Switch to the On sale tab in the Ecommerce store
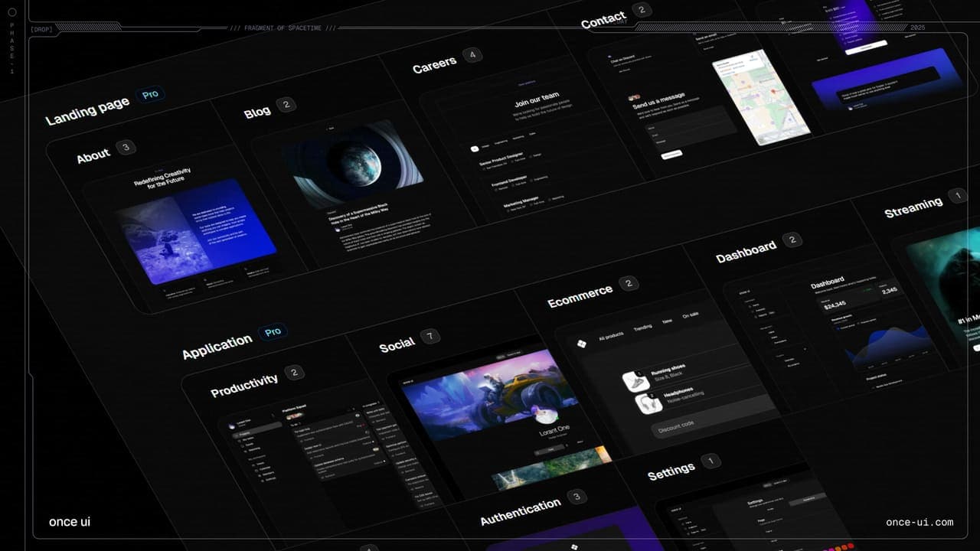 coord(691,315)
